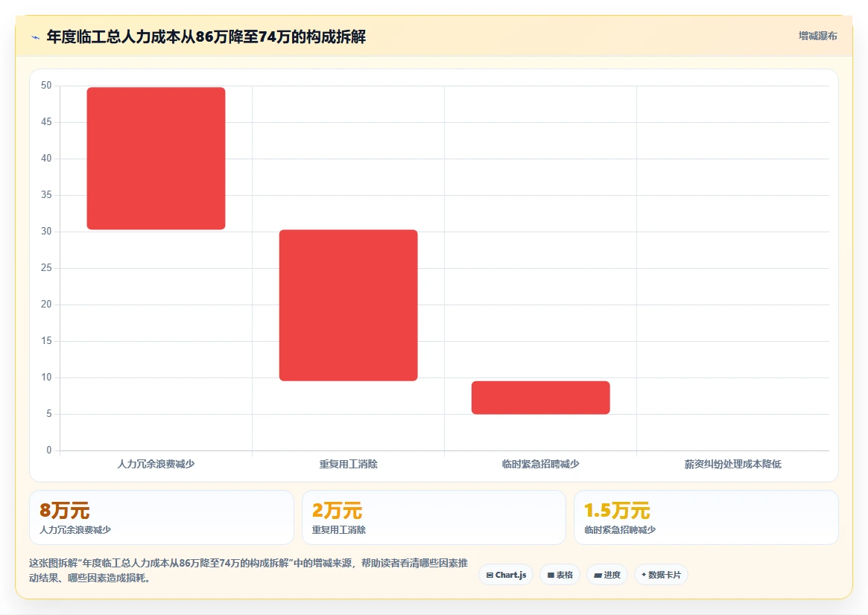The width and height of the screenshot is (868, 615).
Task: Click the 2万元 figure
Action: (x=337, y=510)
